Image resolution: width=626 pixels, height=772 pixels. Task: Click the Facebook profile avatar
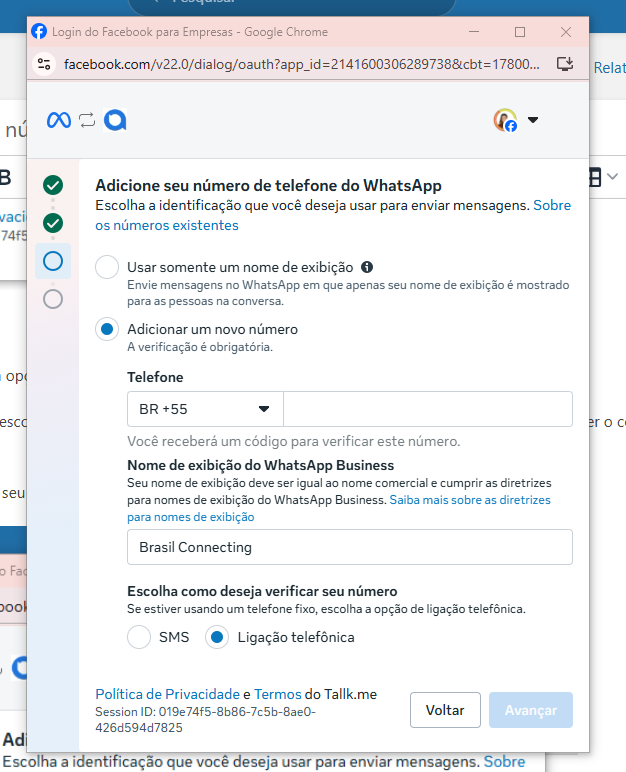pos(505,120)
